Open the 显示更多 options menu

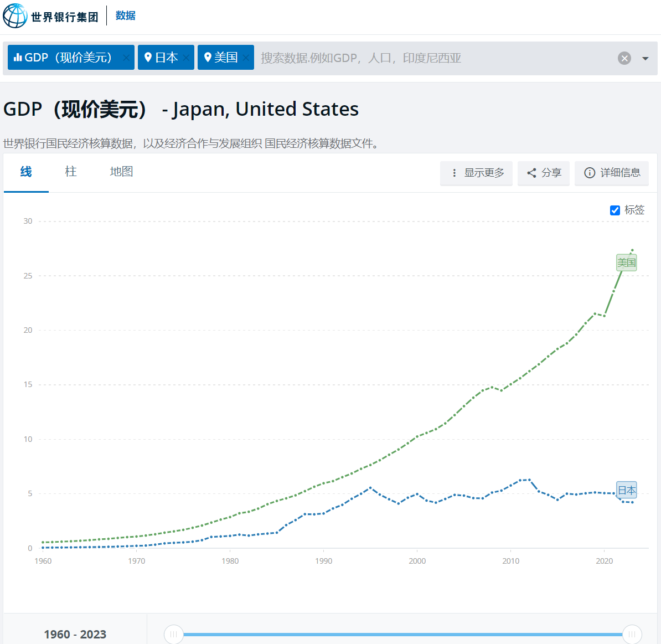(x=477, y=173)
